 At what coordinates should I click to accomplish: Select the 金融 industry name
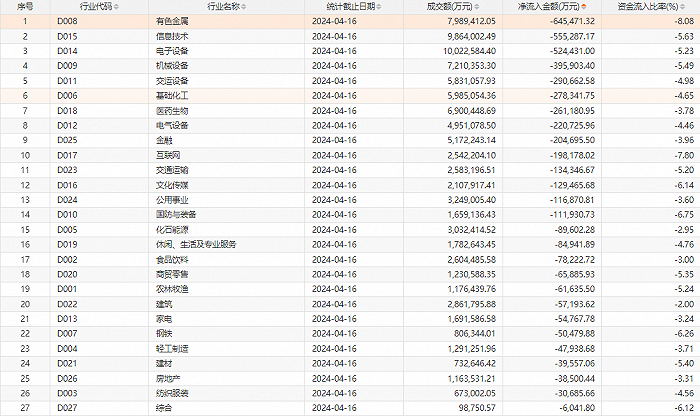pos(164,140)
